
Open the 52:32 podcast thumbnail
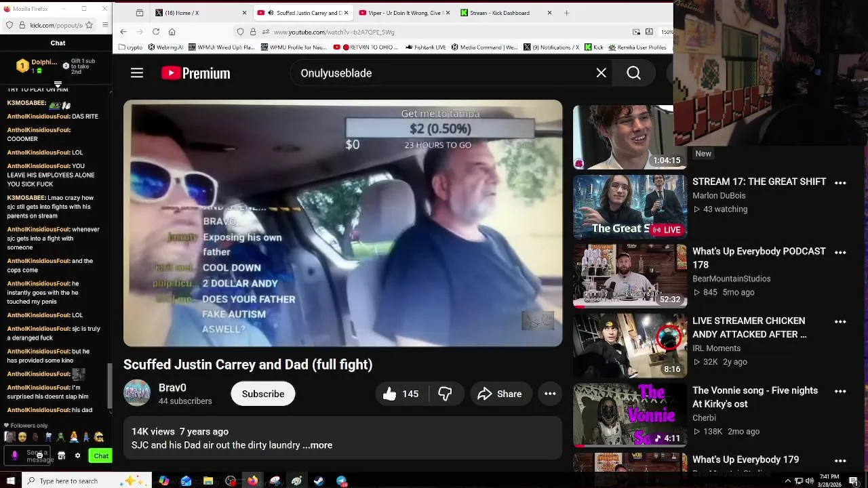[629, 276]
